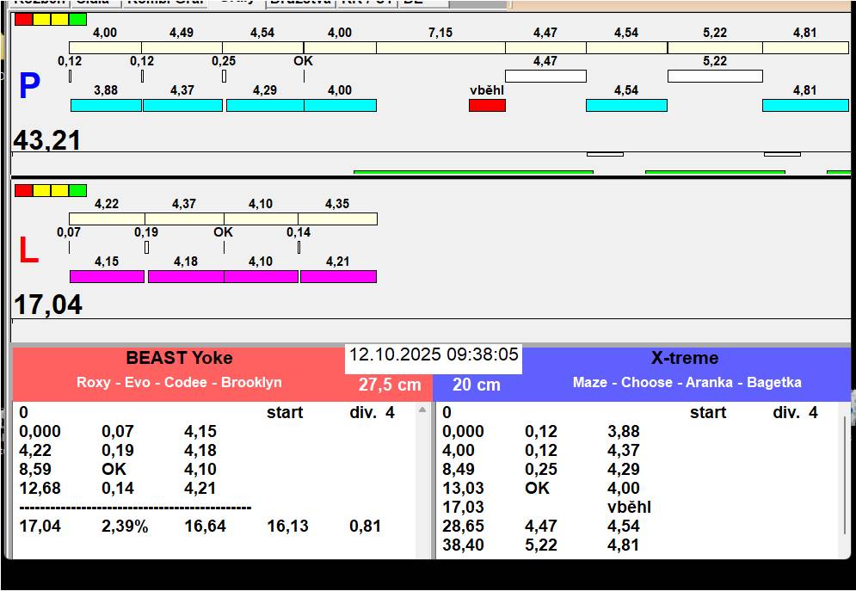Screen dimensions: 856x616
Task: Select the X-treme team header
Action: click(x=685, y=358)
